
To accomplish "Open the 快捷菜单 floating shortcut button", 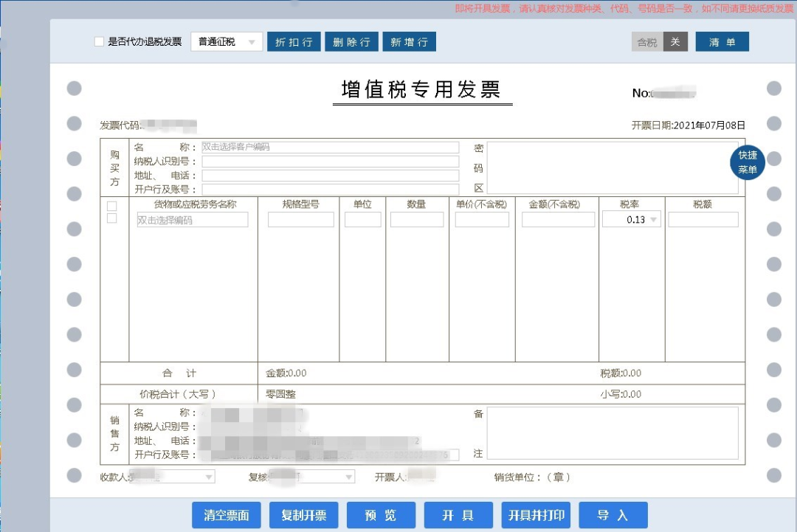I will point(747,163).
